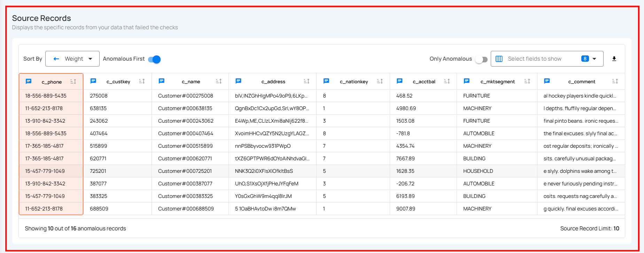Toggle the Anomalous First switch

click(x=154, y=59)
